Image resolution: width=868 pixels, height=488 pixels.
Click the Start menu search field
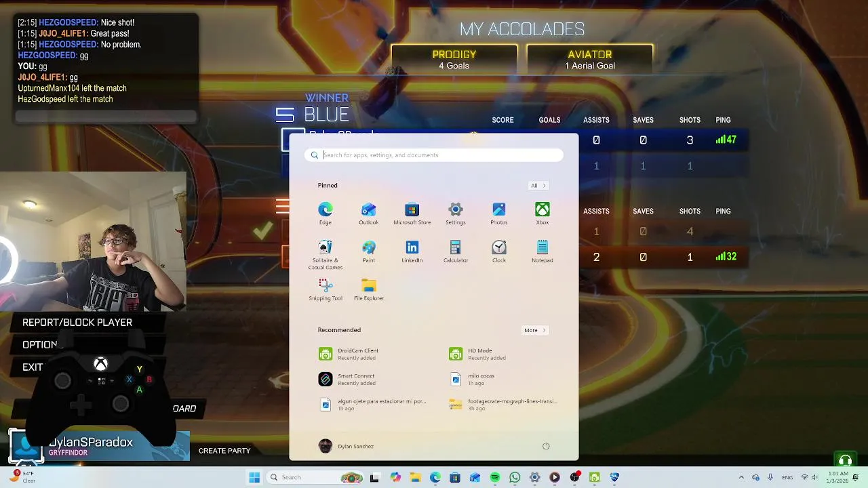click(x=434, y=155)
